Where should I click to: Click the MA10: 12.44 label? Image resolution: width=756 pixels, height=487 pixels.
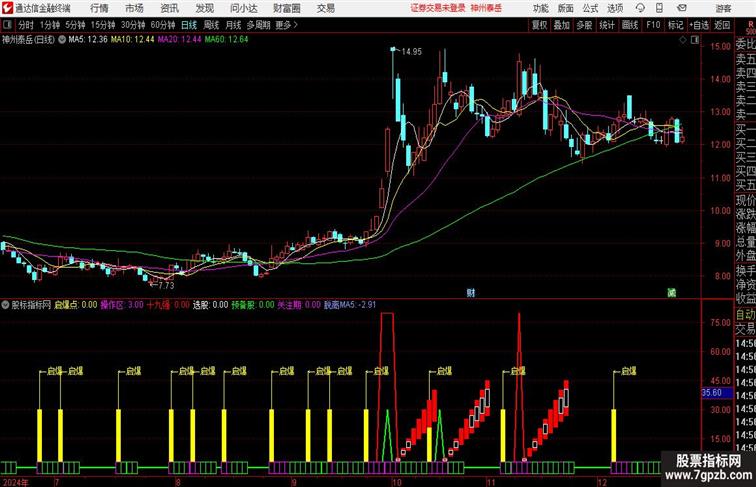tap(133, 40)
